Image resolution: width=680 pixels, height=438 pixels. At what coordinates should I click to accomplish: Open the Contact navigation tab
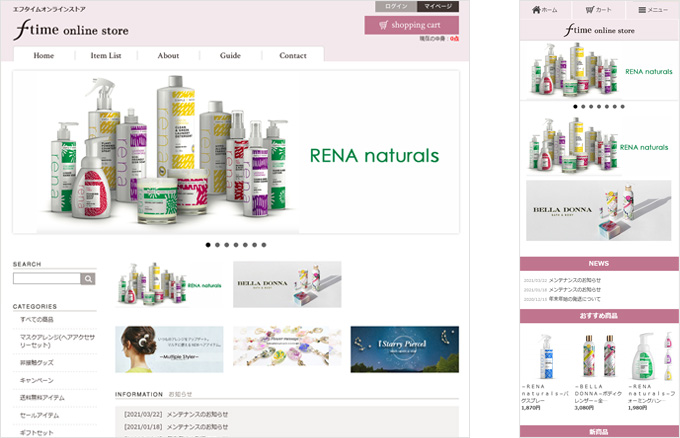click(293, 56)
